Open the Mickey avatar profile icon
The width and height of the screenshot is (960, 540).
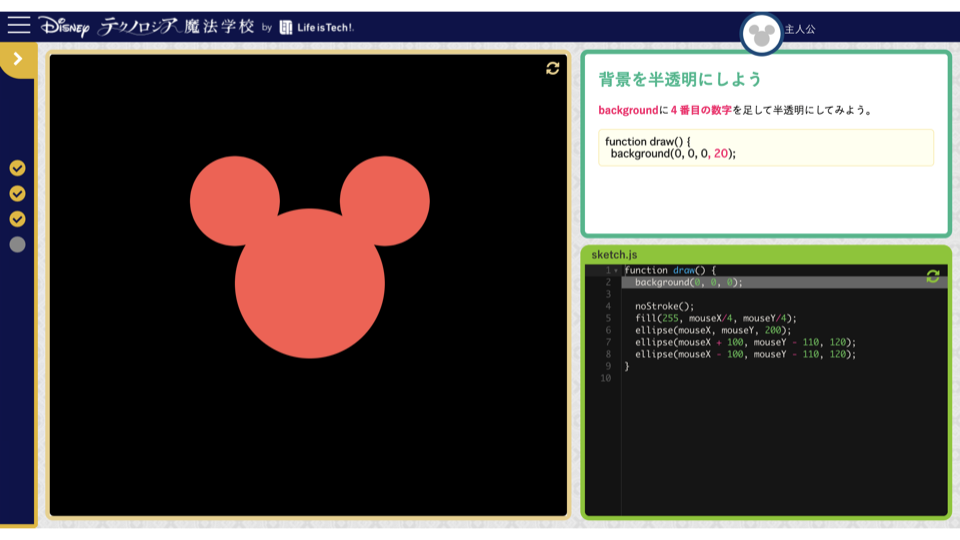(x=761, y=34)
